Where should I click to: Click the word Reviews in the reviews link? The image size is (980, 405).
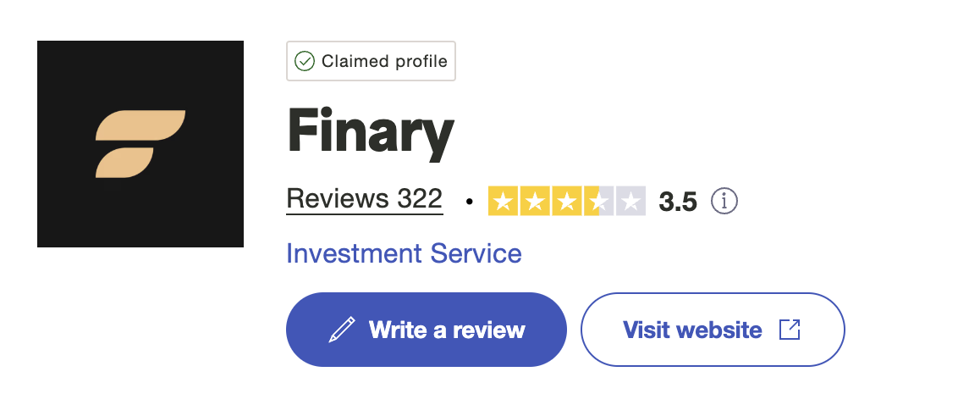[x=338, y=199]
